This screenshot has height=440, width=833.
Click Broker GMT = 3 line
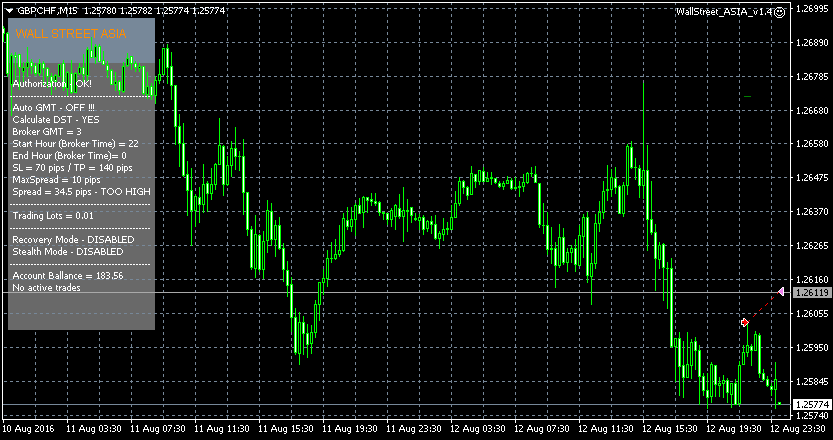(x=47, y=132)
